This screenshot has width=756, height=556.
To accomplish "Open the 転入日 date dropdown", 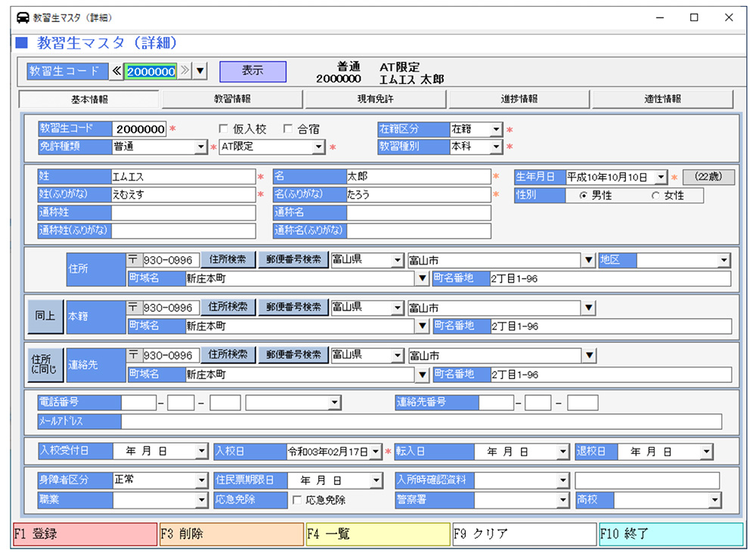I will (x=562, y=452).
